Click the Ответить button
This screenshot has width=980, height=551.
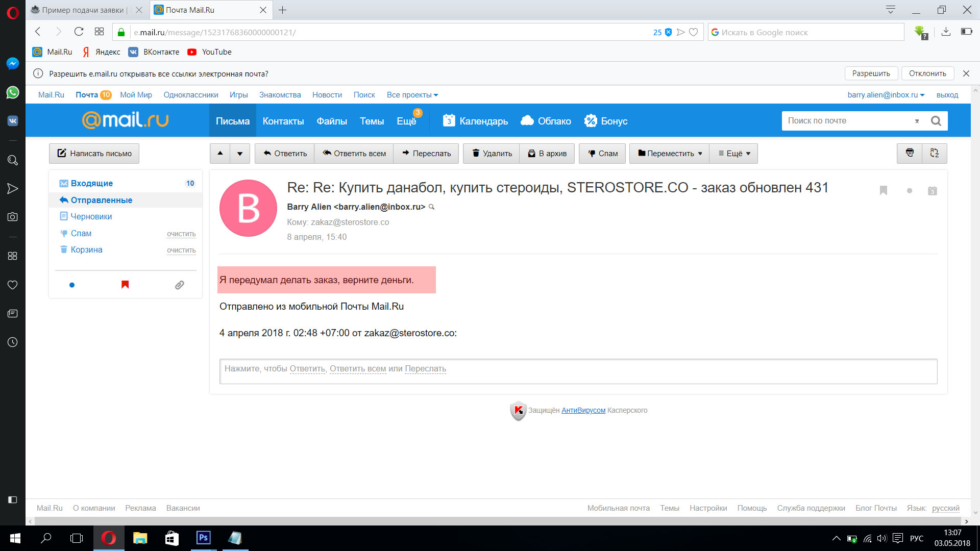click(x=285, y=154)
